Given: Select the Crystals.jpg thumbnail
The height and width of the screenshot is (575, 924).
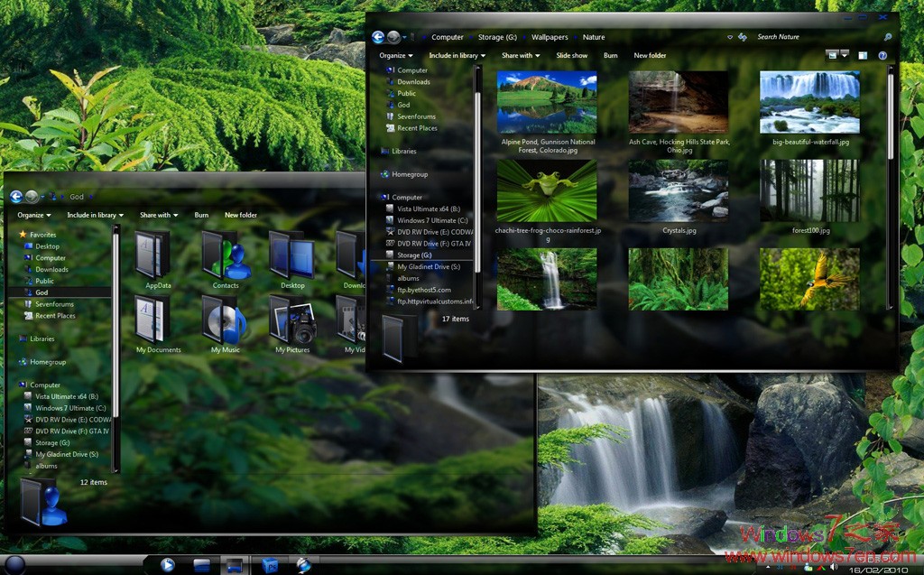Looking at the screenshot, I should point(678,191).
